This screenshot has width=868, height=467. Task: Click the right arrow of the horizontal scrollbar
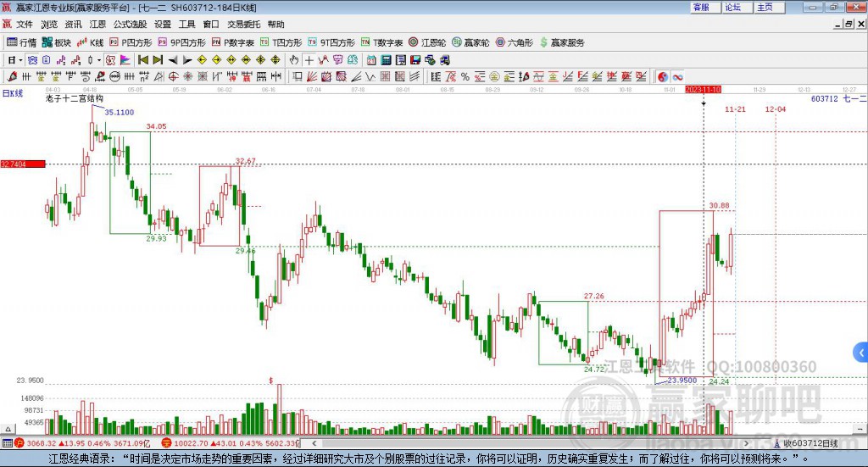[746, 442]
